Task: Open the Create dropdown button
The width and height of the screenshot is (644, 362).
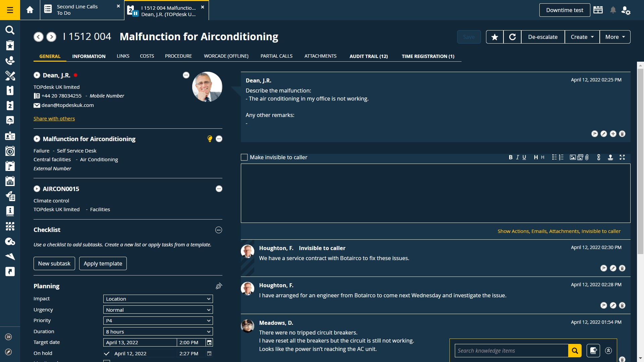Action: point(582,37)
